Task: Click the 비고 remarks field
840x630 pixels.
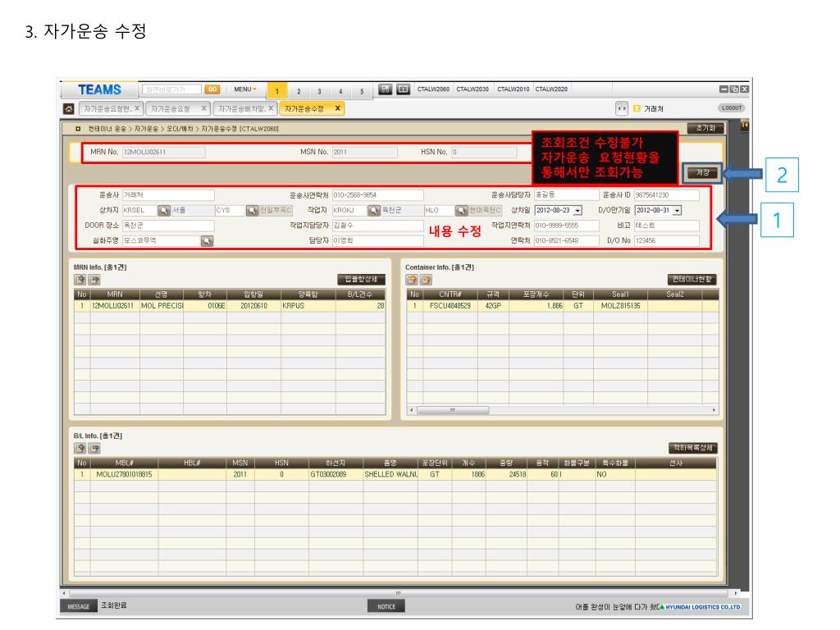Action: (667, 226)
